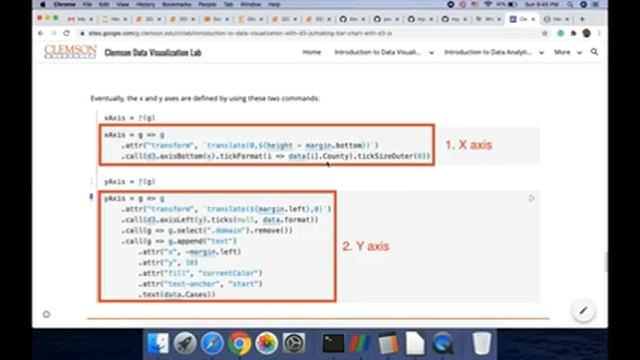Screen dimensions: 640x360
Task: Expand arrow next to Introduction to Data Visuali...
Action: click(431, 53)
